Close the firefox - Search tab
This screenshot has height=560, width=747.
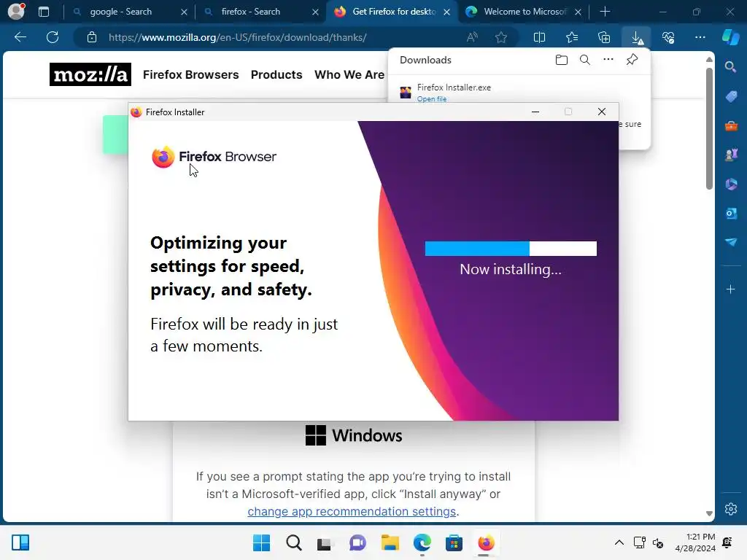click(315, 12)
